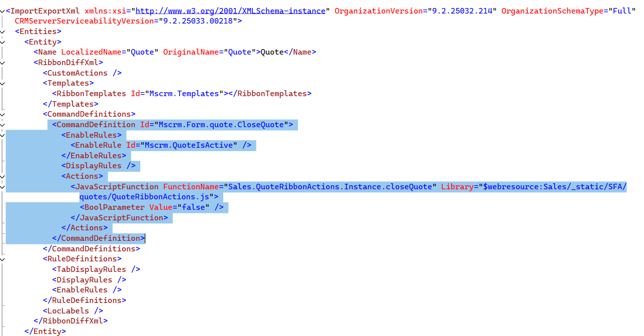Click the closing RibbonDiffXml tag
Screen dimensions: 644x336
point(70,320)
